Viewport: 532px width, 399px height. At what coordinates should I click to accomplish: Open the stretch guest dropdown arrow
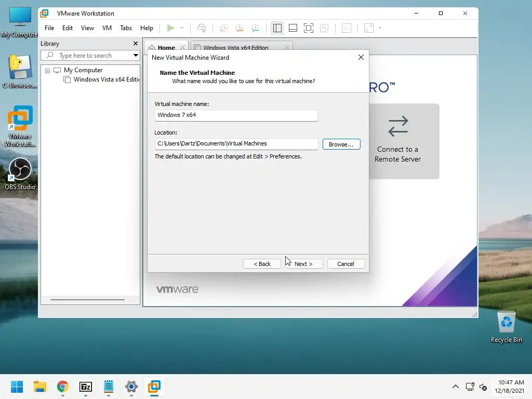coord(380,28)
